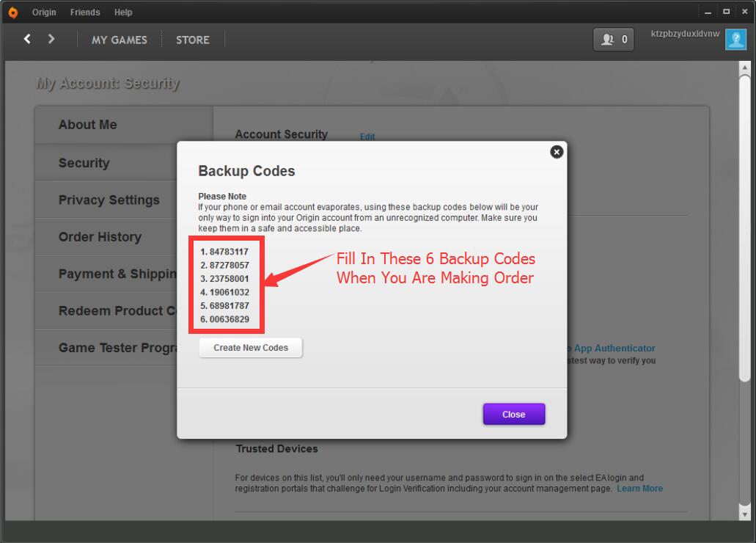Click the username ktzpbzyduxldvnw
Image resolution: width=756 pixels, height=543 pixels.
[x=686, y=35]
